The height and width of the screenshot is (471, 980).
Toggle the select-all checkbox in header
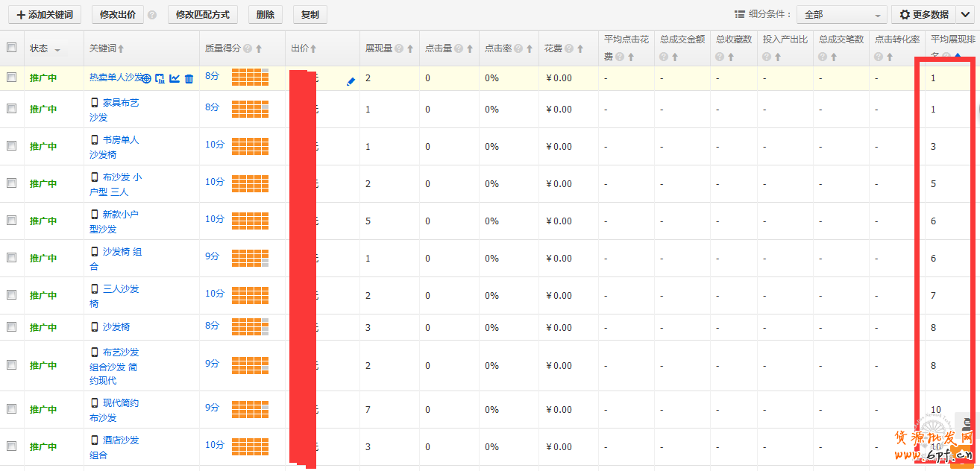[11, 48]
